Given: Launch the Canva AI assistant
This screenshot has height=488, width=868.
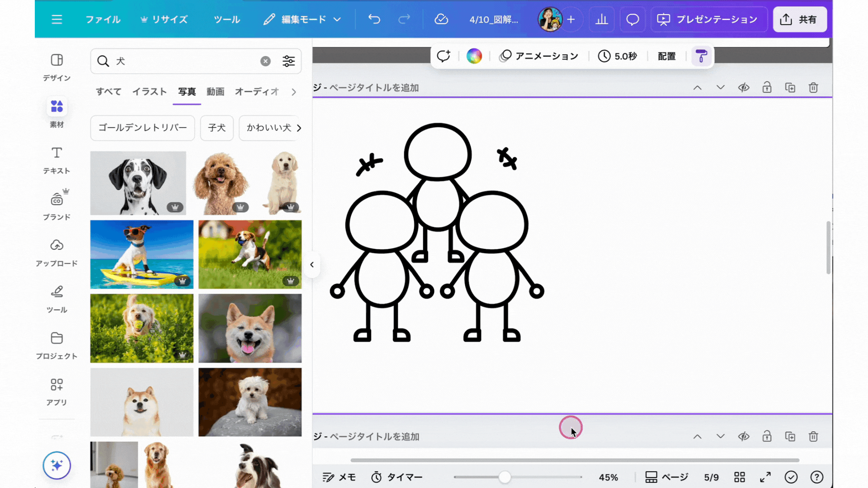Looking at the screenshot, I should coord(57,465).
